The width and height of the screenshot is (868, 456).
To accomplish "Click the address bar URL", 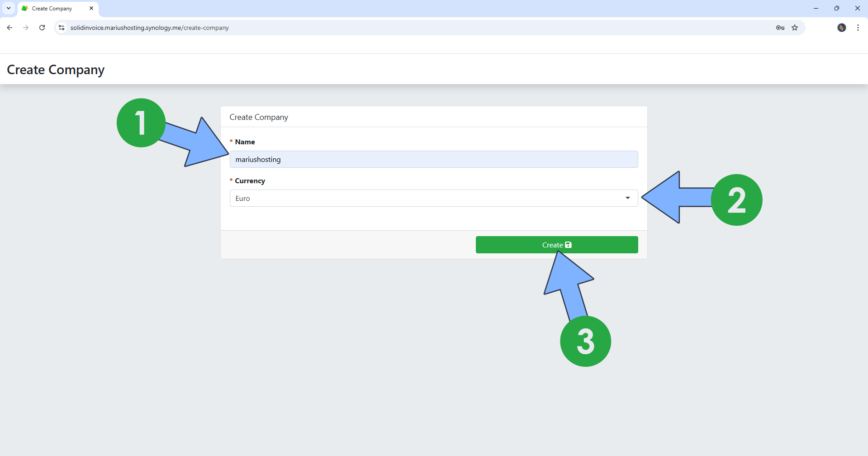I will pos(150,28).
